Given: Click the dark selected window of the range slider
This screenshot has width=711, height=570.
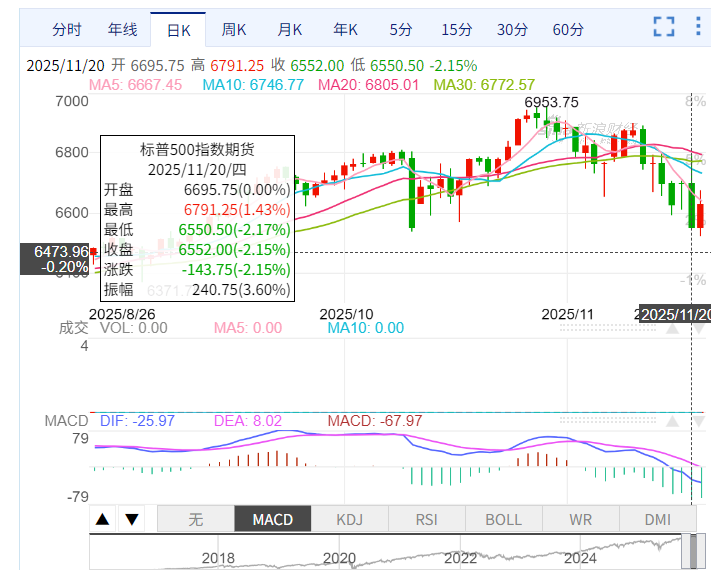Looking at the screenshot, I should tap(694, 551).
